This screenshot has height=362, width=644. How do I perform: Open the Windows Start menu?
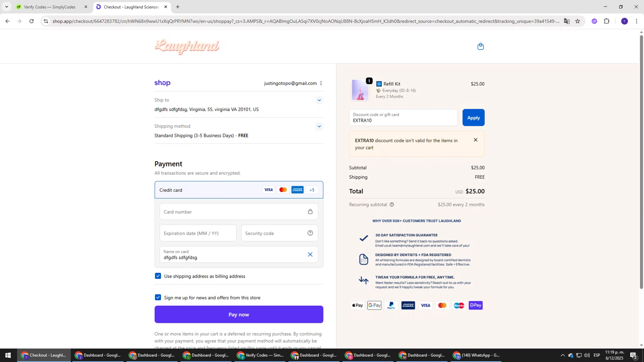tap(8, 355)
